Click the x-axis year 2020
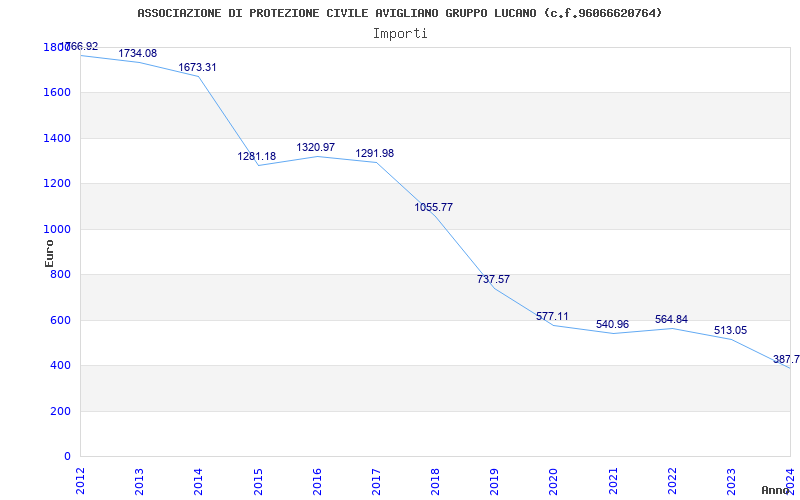Viewport: 800px width, 500px height. click(554, 481)
